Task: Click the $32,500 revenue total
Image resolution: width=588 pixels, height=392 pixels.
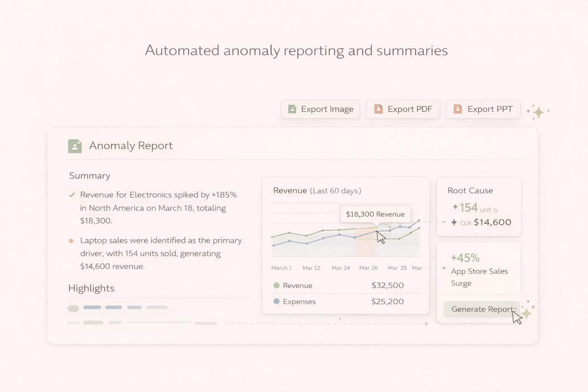Action: 387,286
